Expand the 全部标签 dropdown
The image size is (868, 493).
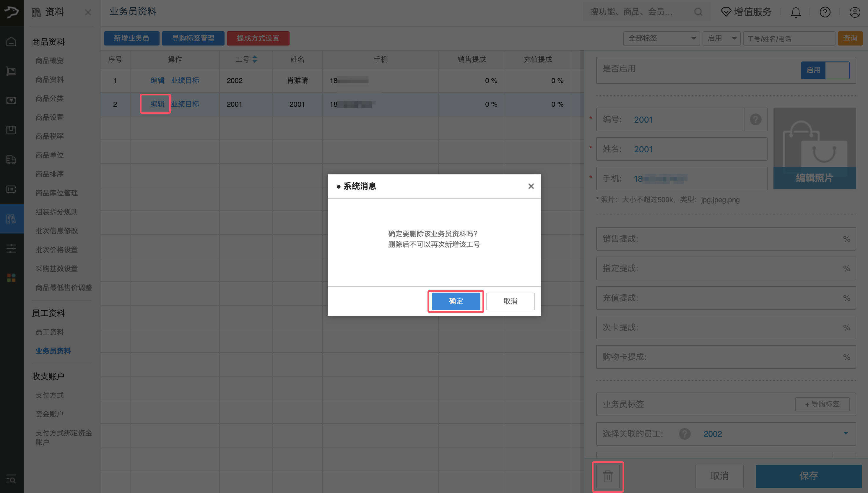661,38
